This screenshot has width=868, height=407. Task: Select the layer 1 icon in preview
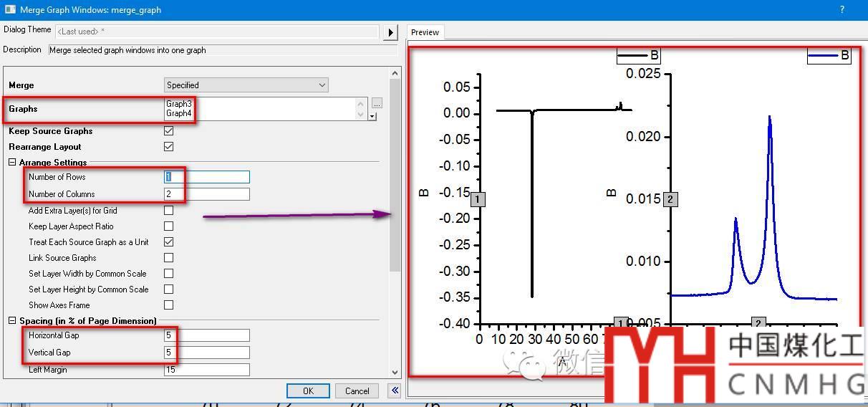tap(478, 199)
